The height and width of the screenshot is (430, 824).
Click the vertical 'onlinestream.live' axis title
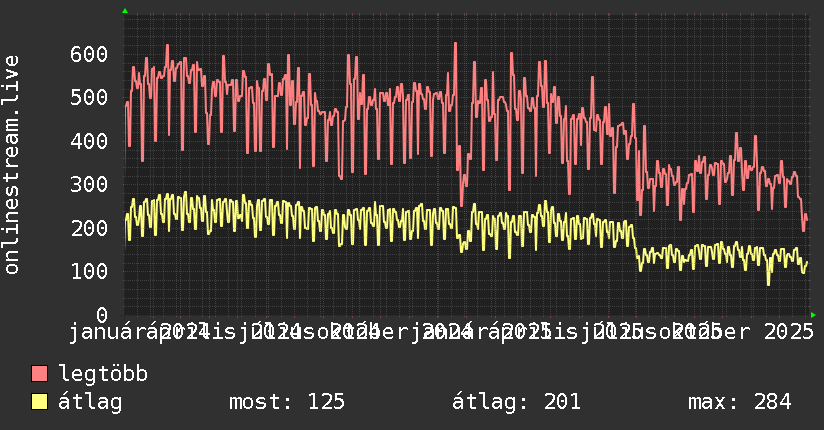click(12, 165)
